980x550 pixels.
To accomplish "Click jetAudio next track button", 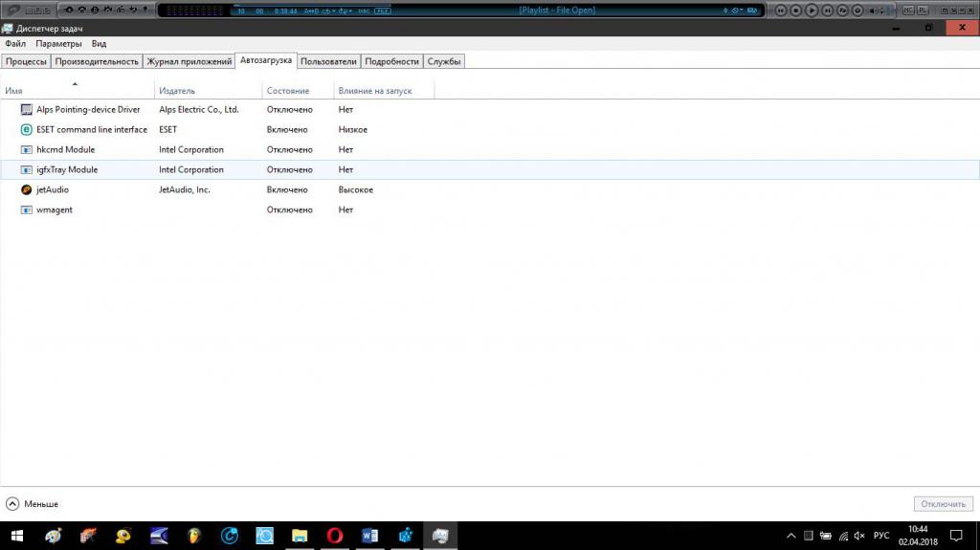I will [827, 10].
